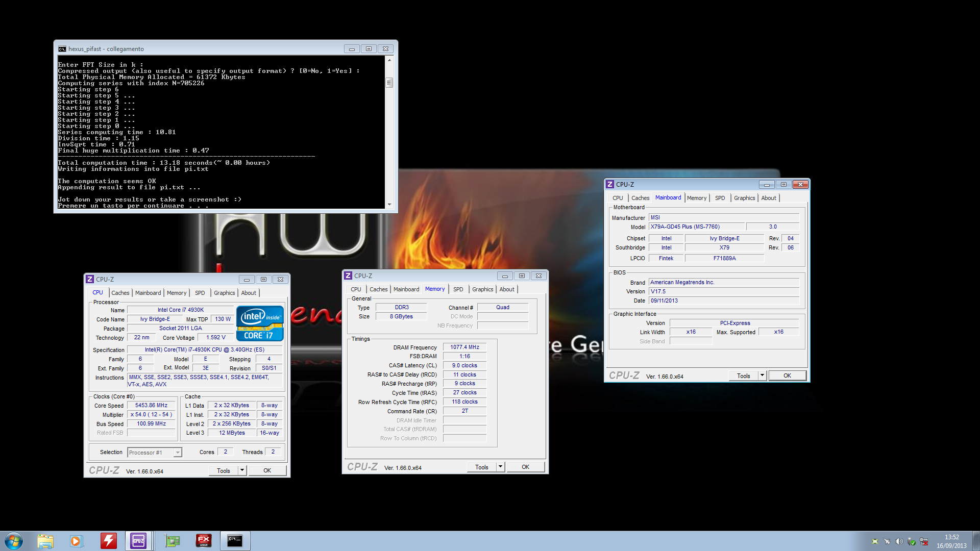Screen dimensions: 980x551
Task: Click the red lightning bolt taskbar icon
Action: point(108,541)
